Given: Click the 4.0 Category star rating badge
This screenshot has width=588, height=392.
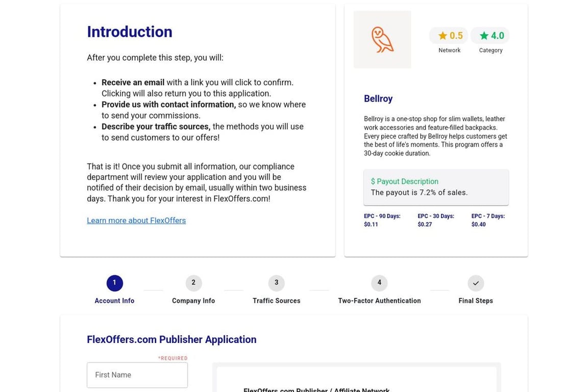Looking at the screenshot, I should click(x=490, y=36).
